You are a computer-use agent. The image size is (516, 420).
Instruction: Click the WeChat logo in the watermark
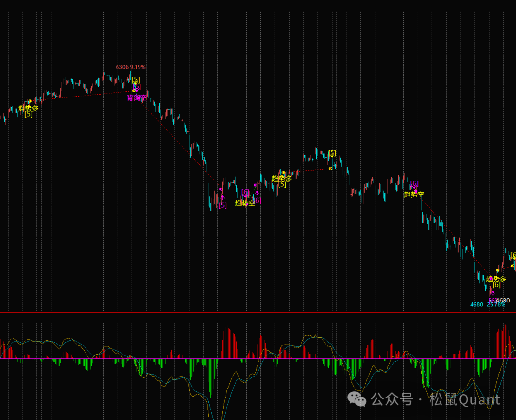357,398
